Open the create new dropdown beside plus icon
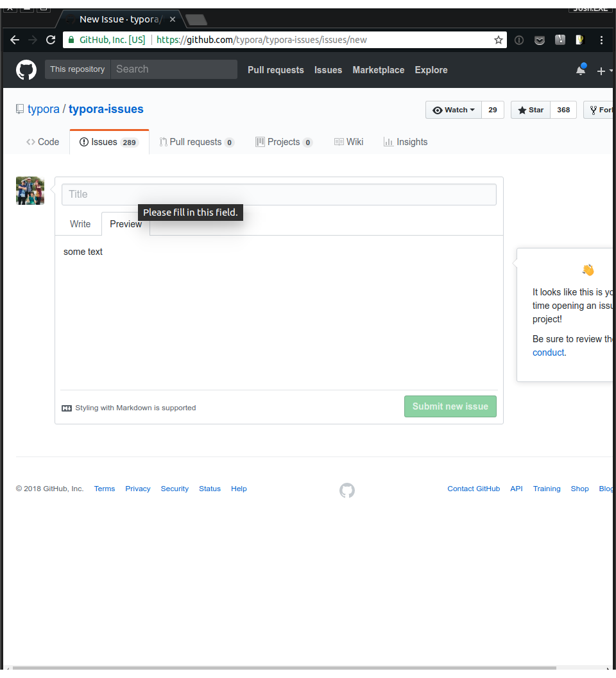The image size is (616, 678). click(607, 71)
